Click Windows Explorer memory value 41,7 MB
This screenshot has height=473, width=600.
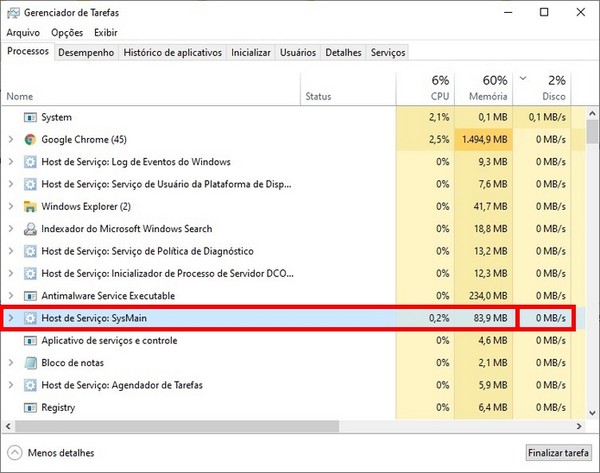pyautogui.click(x=491, y=207)
